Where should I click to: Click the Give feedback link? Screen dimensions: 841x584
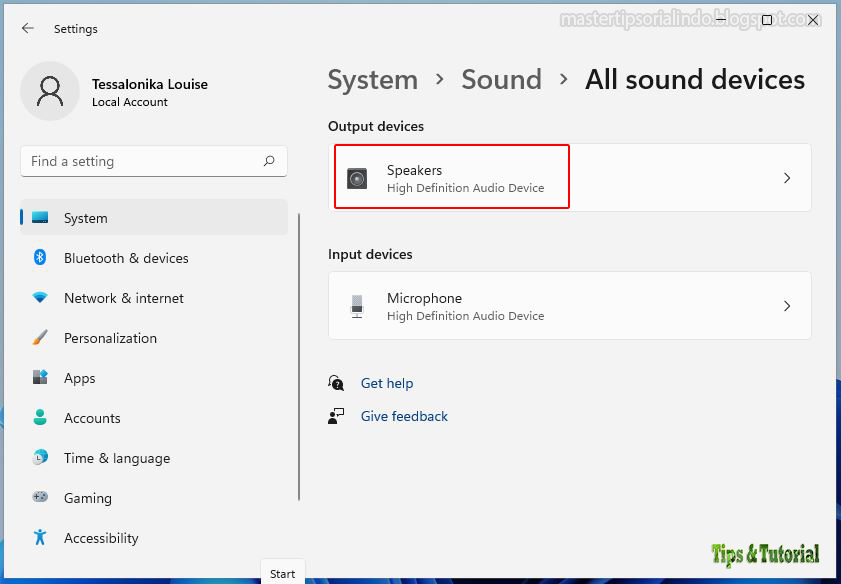(404, 416)
